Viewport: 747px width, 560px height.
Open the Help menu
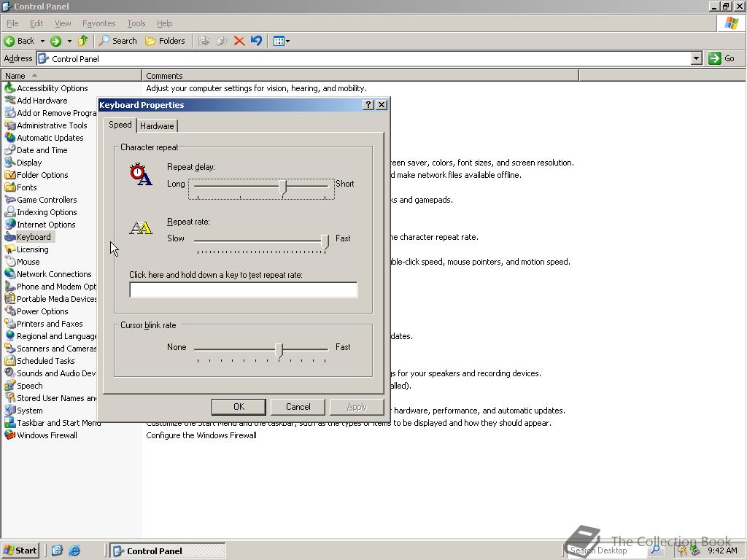164,23
